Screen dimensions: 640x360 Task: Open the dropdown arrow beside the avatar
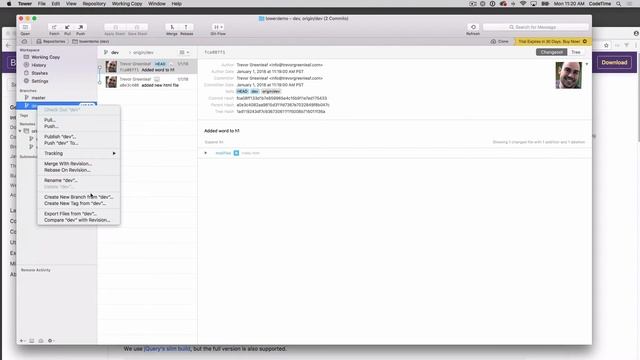[587, 64]
